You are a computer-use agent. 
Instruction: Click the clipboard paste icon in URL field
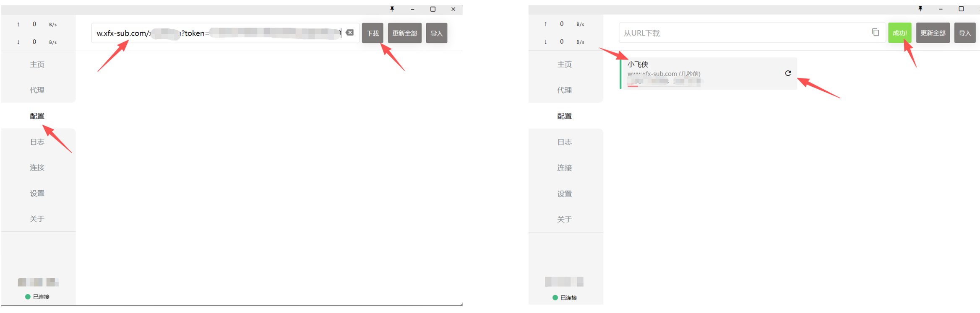click(x=875, y=32)
